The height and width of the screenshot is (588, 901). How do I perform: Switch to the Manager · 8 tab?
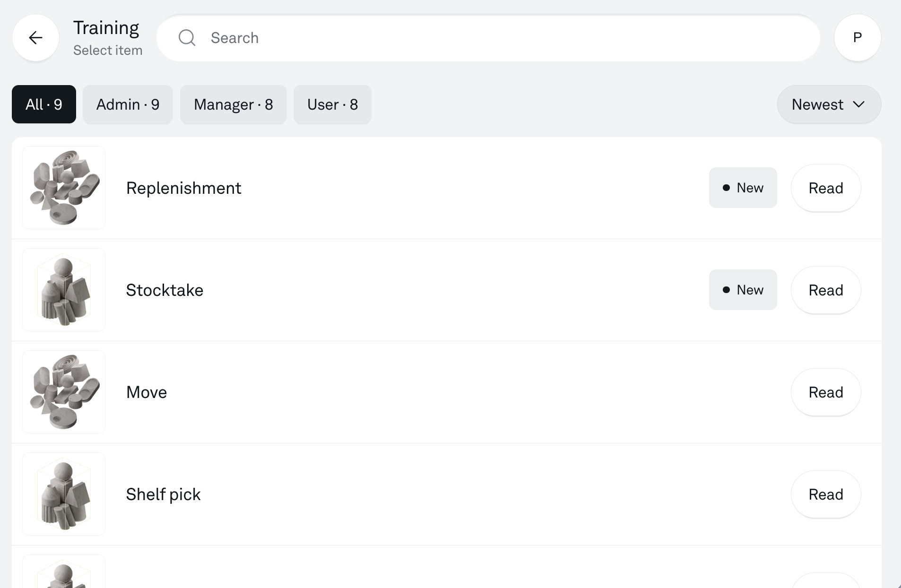(x=234, y=104)
